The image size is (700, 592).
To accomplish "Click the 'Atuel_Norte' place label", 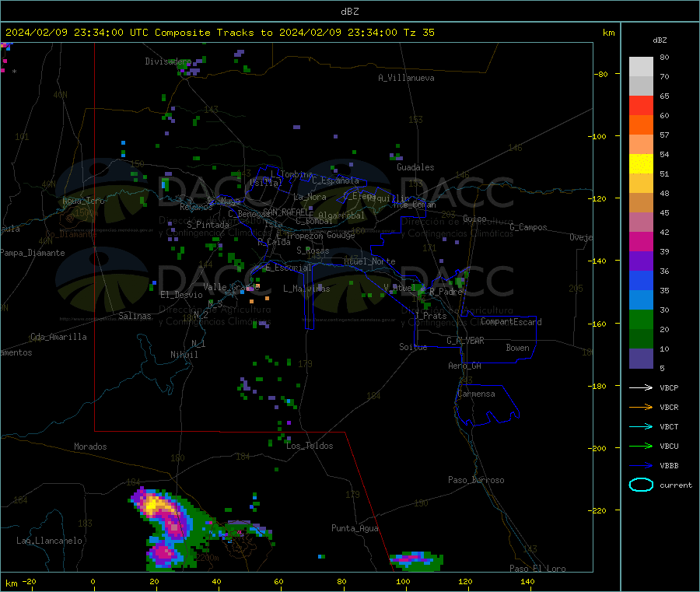I will [x=369, y=261].
